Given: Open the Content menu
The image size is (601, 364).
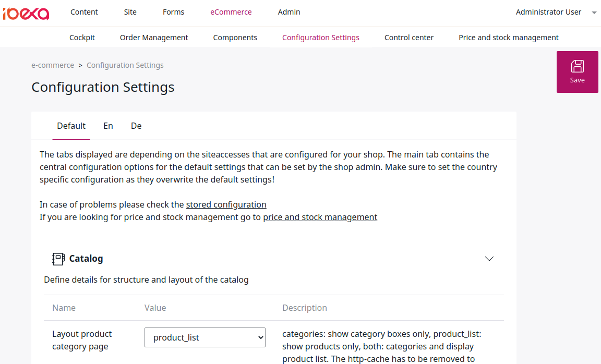Looking at the screenshot, I should pyautogui.click(x=84, y=12).
